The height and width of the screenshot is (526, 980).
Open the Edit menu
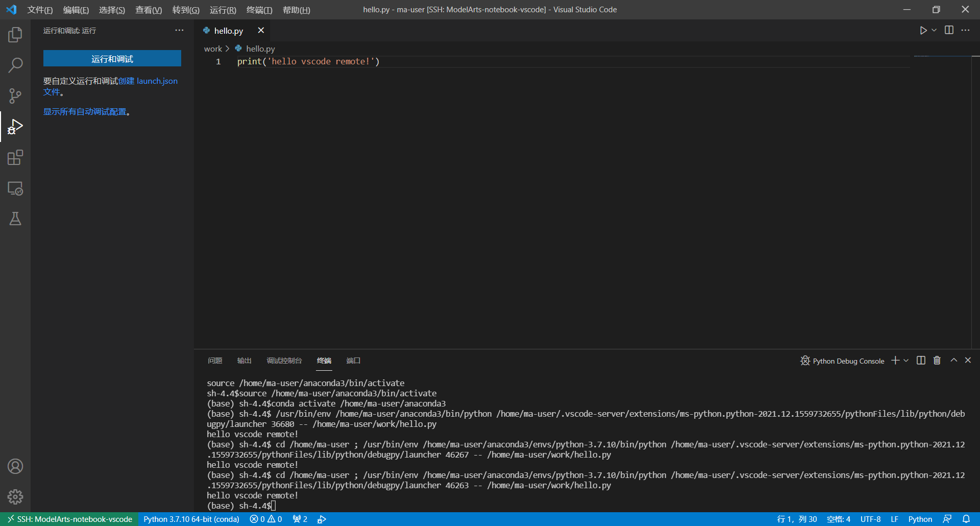76,10
